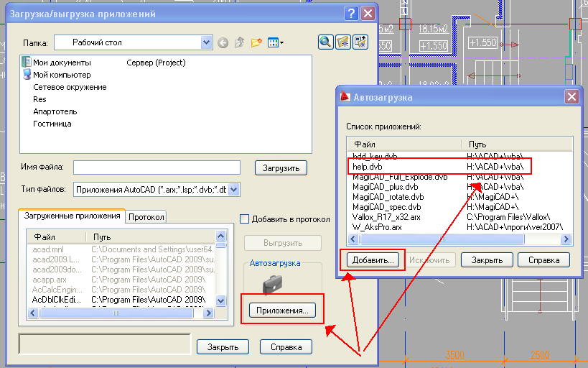Select the Апартотель folder entry
This screenshot has height=368, width=588.
(55, 111)
